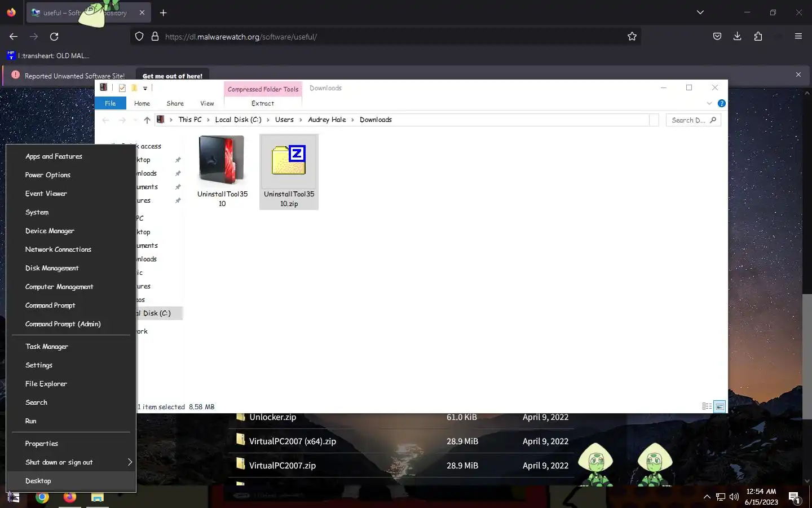Click 'Users' in the breadcrumb path
This screenshot has height=508, width=812.
pyautogui.click(x=284, y=120)
